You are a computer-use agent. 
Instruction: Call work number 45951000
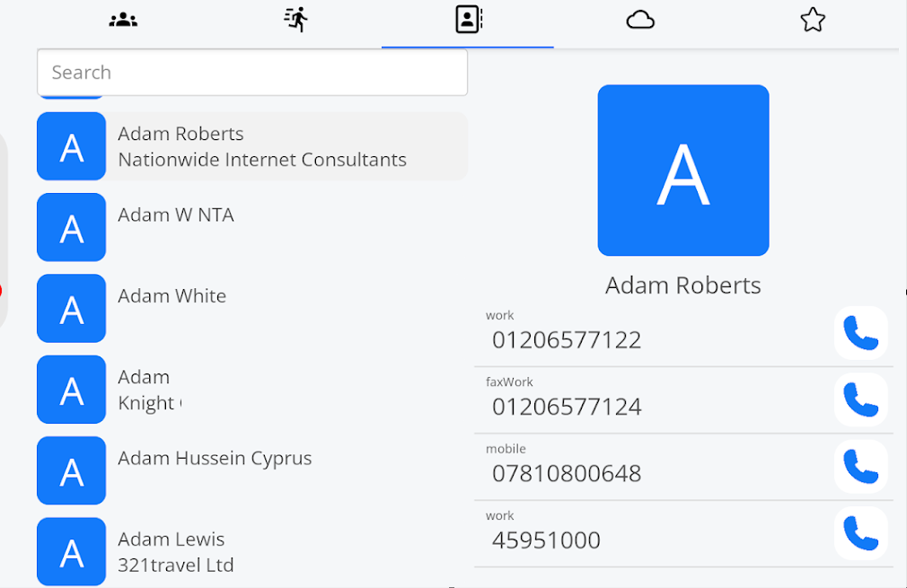click(x=860, y=533)
